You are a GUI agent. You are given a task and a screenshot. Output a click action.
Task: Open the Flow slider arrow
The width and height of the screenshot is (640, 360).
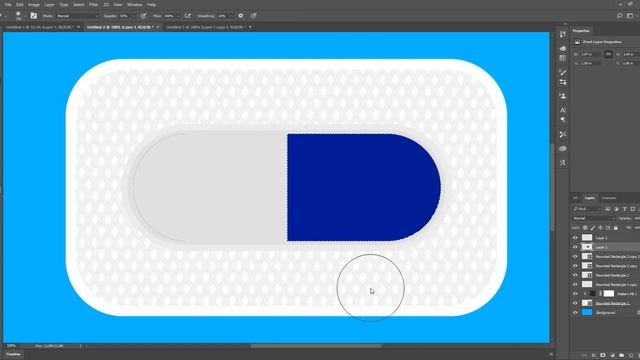coord(178,16)
